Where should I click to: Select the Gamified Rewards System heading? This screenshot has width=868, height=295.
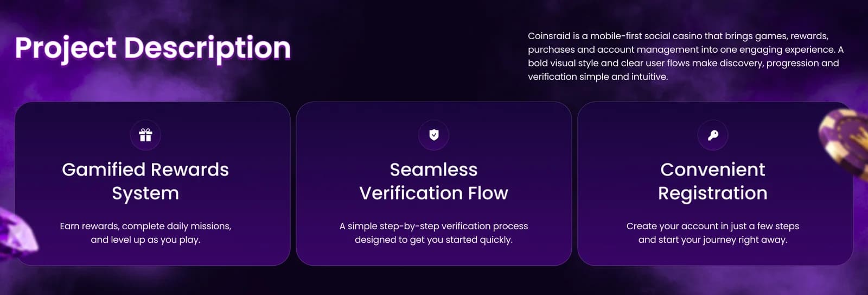pyautogui.click(x=145, y=181)
